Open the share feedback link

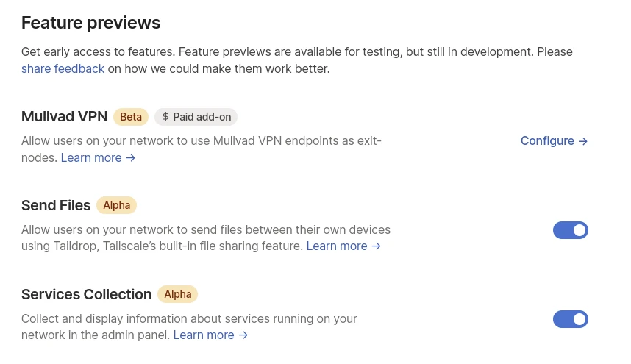pos(63,69)
